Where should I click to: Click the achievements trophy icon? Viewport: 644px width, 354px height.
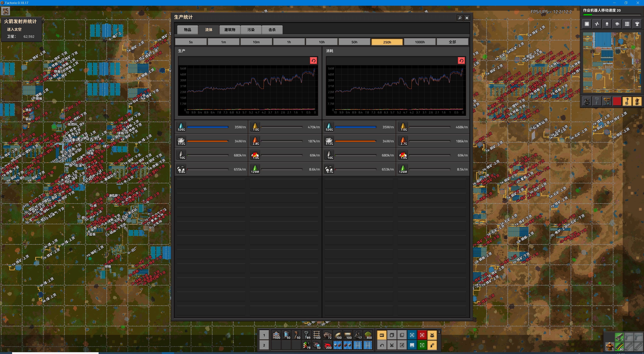(x=637, y=24)
